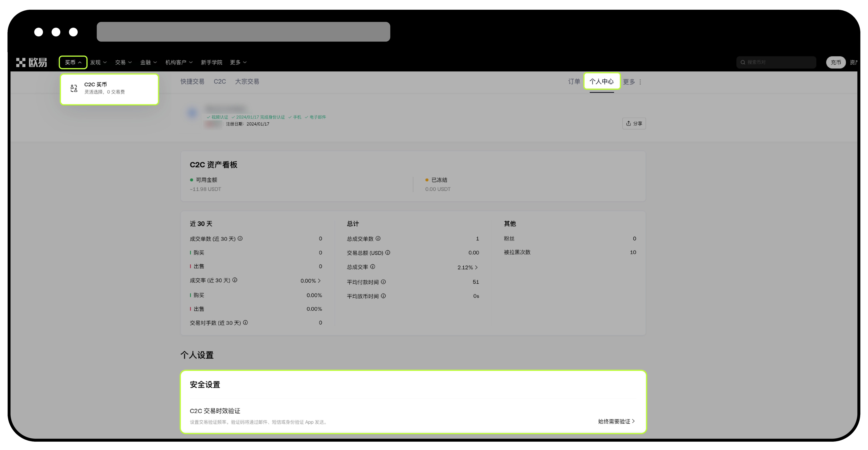The image size is (868, 450).
Task: Switch to the 快捷交易 tab
Action: point(192,82)
